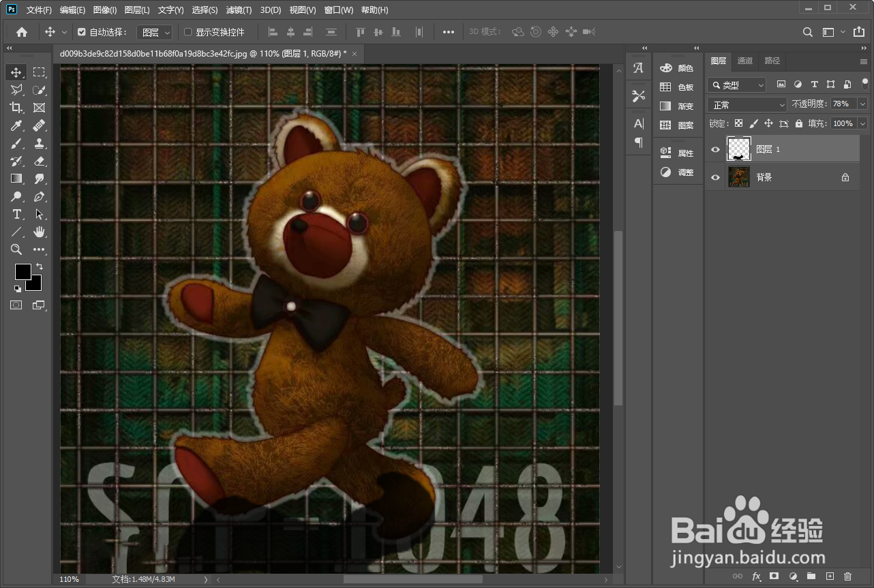This screenshot has width=874, height=588.
Task: Click the Share icon at top right
Action: [x=858, y=32]
